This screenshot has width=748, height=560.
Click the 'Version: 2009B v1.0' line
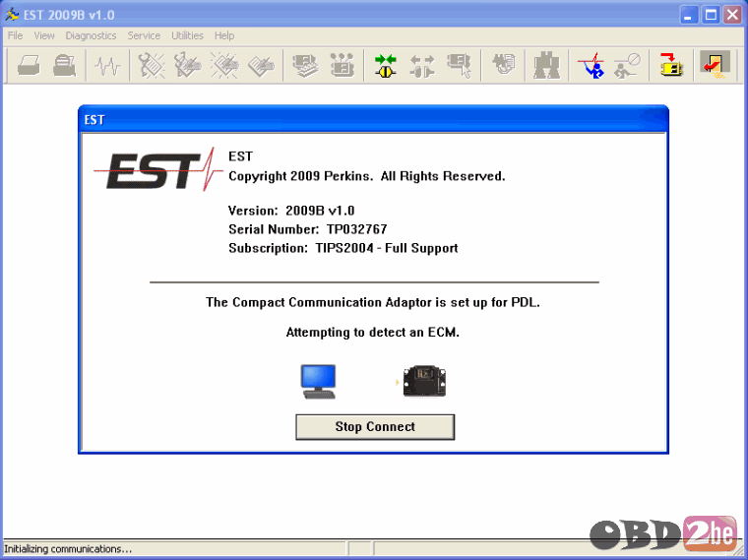pos(291,211)
